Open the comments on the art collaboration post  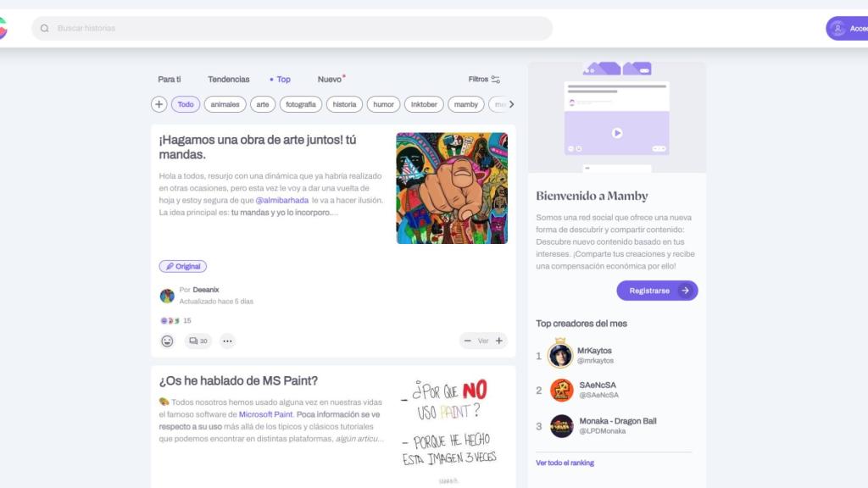(198, 341)
